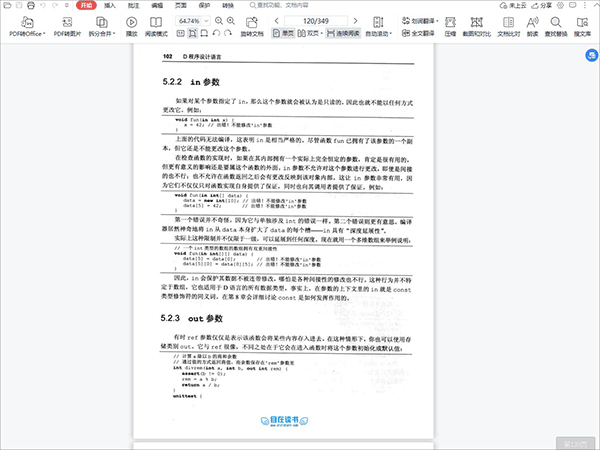This screenshot has height=450, width=600.
Task: Click the page number field 120/349
Action: pyautogui.click(x=316, y=21)
